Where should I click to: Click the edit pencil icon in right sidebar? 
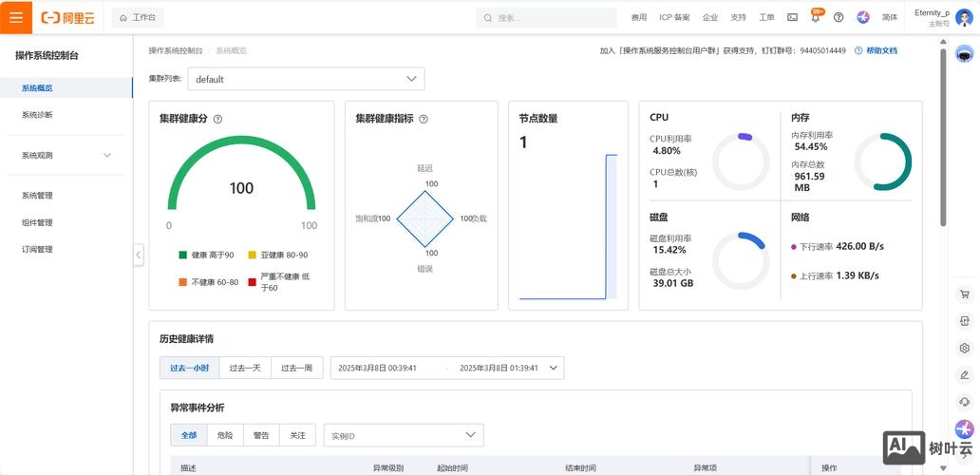[965, 374]
